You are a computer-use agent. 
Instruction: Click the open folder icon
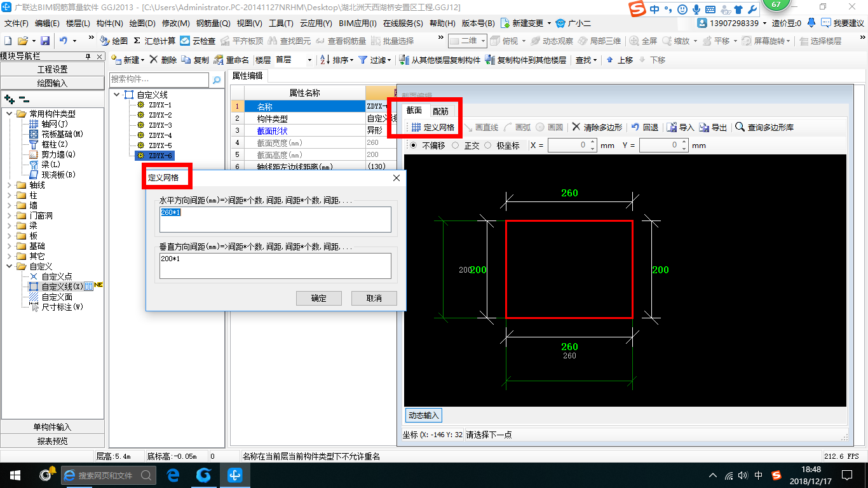[22, 41]
